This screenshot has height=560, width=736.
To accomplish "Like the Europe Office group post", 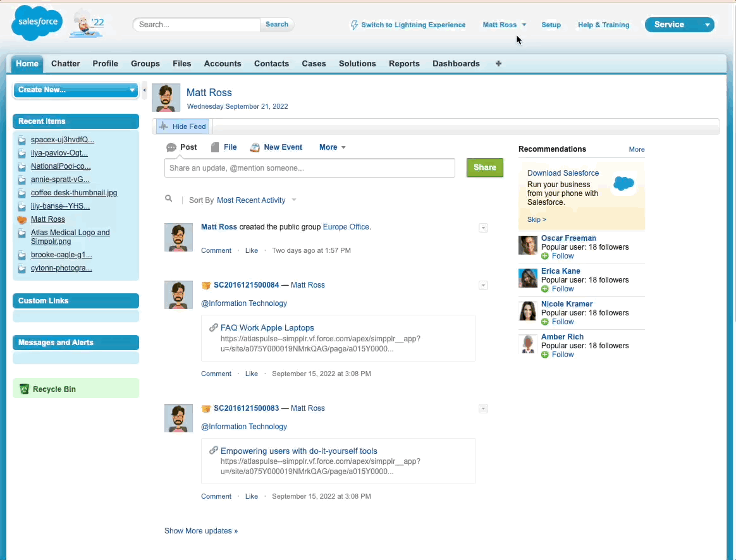I will point(252,250).
